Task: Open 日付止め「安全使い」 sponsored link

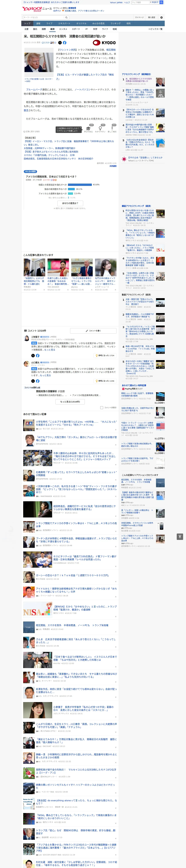Action: click(145, 157)
